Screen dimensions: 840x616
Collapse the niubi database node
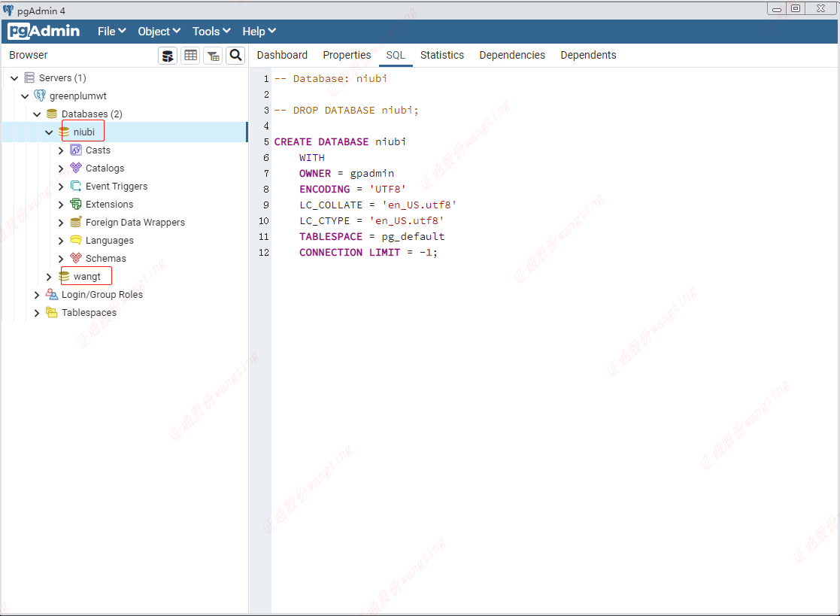pos(50,132)
